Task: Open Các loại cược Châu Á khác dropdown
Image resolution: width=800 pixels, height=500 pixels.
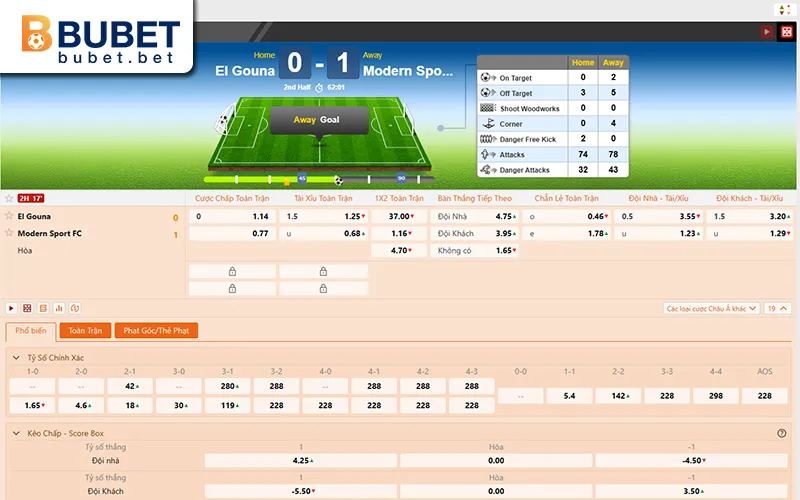Action: pyautogui.click(x=712, y=309)
